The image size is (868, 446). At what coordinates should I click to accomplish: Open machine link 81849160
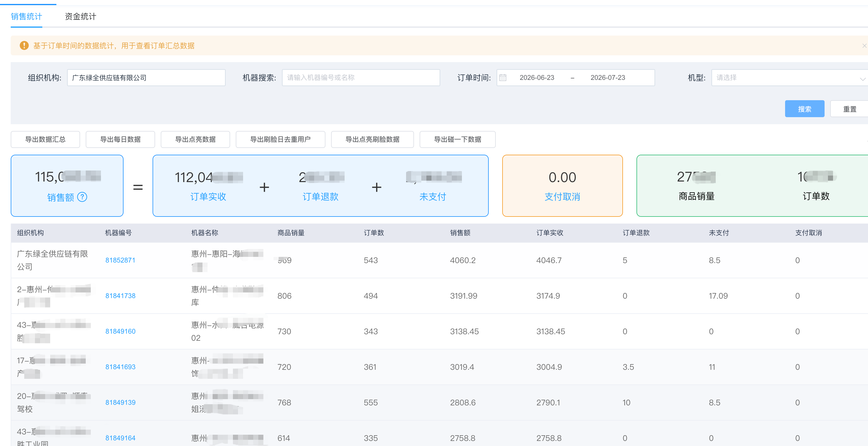click(x=120, y=331)
